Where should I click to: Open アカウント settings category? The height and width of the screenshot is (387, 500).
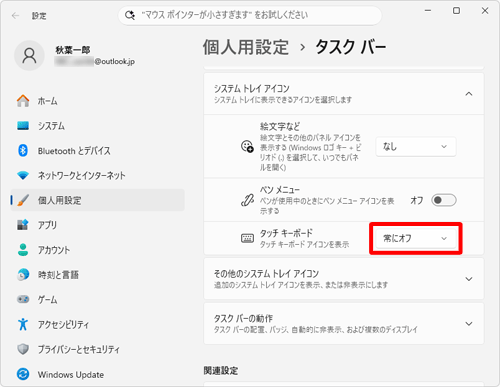click(98, 250)
